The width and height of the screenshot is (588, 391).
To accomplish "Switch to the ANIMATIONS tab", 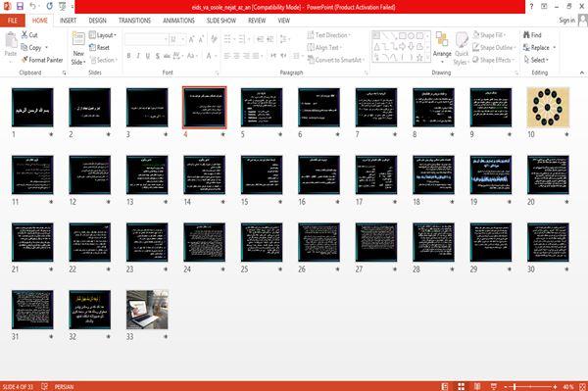I will click(178, 21).
